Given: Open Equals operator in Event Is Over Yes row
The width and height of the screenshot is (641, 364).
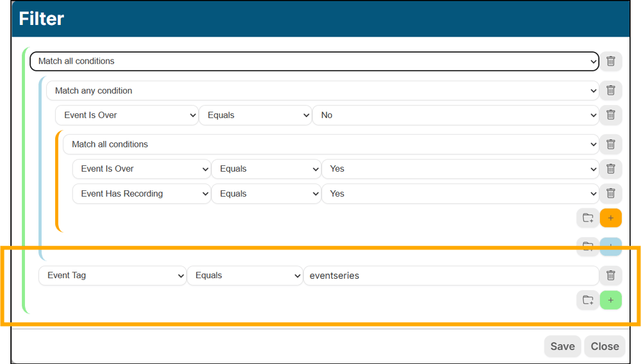Looking at the screenshot, I should pyautogui.click(x=266, y=169).
